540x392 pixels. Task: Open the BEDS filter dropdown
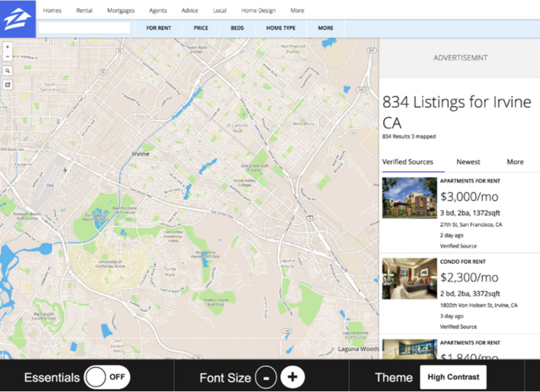point(237,28)
